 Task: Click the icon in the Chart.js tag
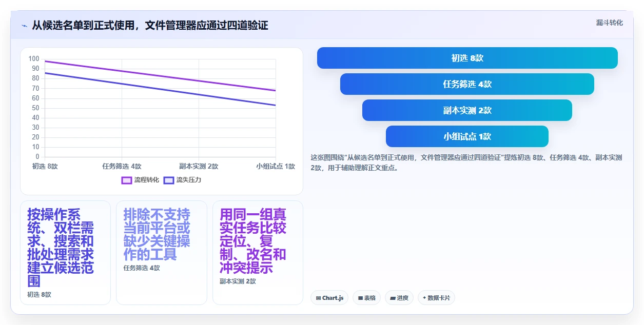[319, 298]
